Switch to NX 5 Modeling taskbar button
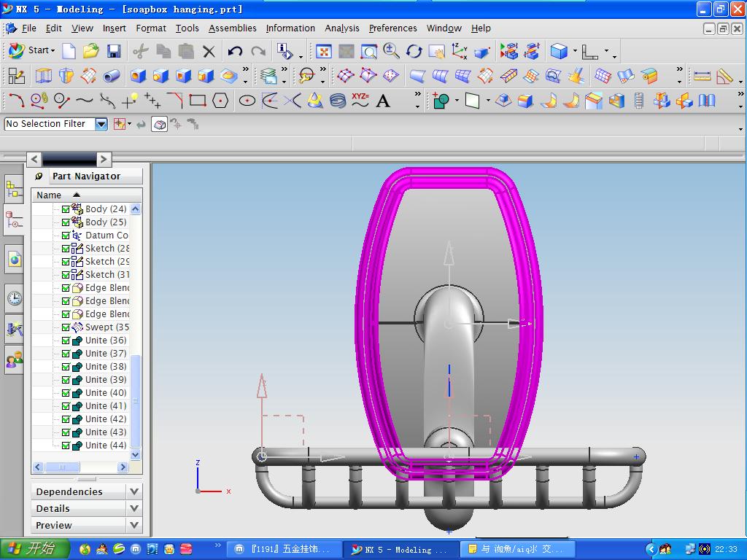Screen dimensions: 747x560 (400, 550)
